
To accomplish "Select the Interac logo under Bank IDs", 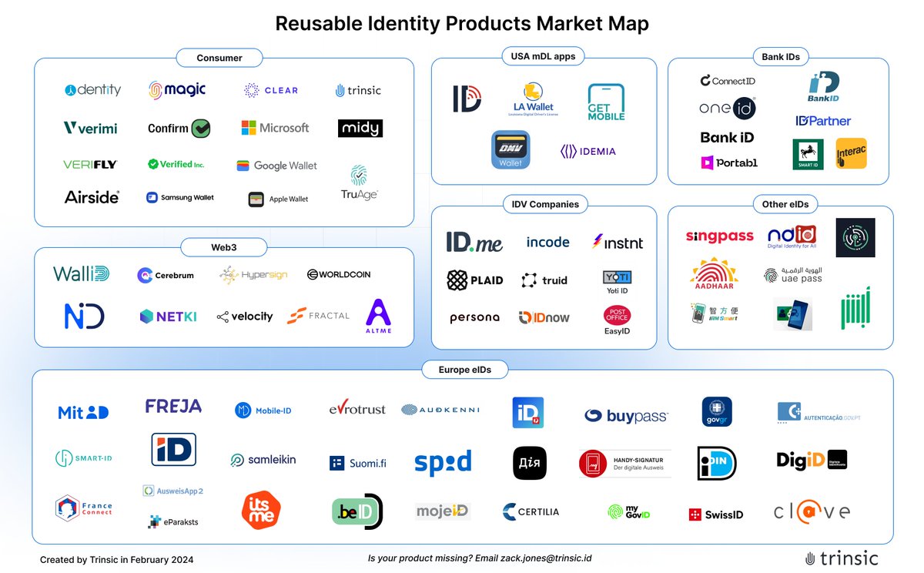I will tap(850, 154).
